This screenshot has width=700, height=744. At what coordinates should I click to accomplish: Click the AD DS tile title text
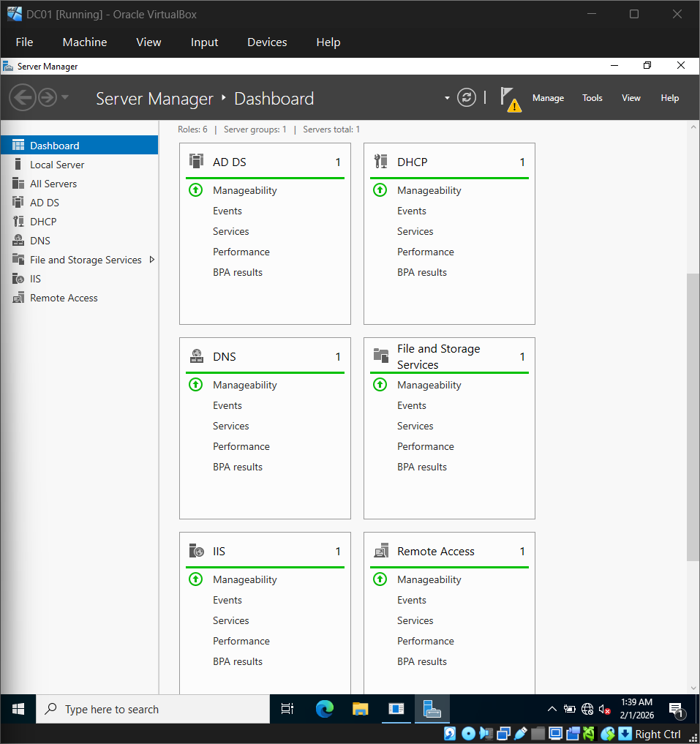[229, 162]
